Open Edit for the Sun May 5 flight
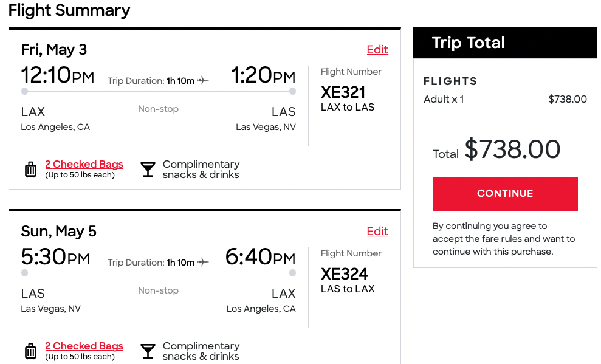 coord(377,231)
